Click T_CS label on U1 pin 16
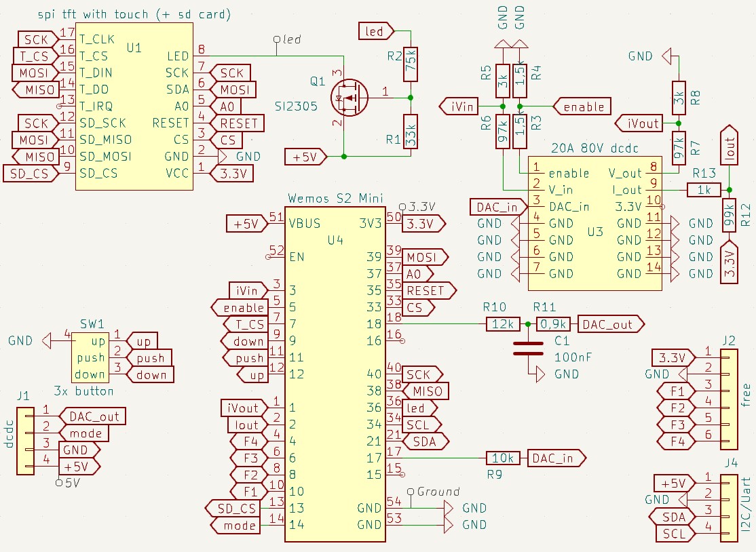756x552 pixels. [x=36, y=56]
